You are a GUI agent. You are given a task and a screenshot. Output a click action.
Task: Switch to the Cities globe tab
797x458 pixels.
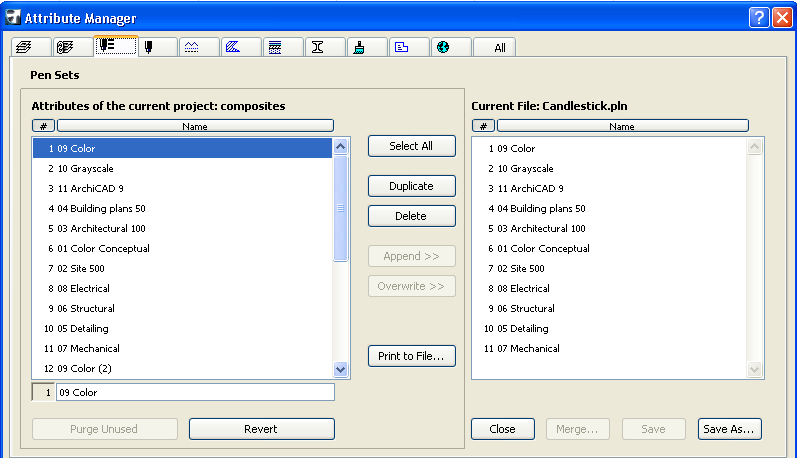tap(452, 47)
